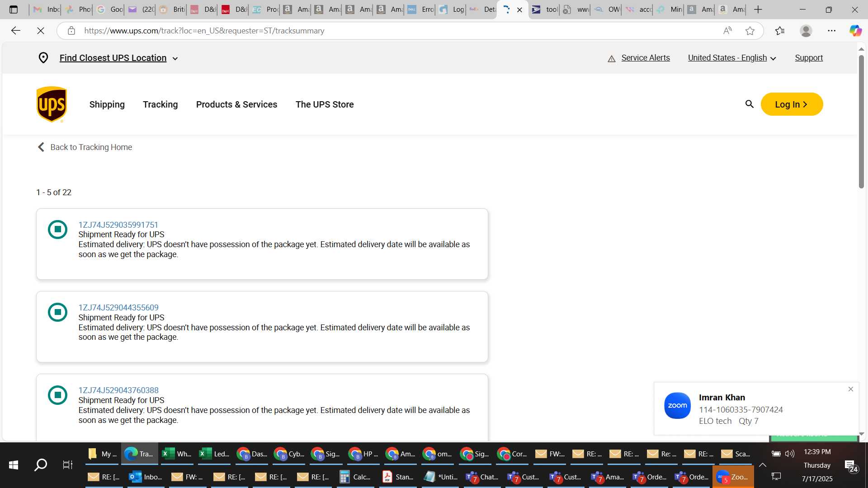Click the location pin icon
The height and width of the screenshot is (488, 868).
tap(43, 58)
